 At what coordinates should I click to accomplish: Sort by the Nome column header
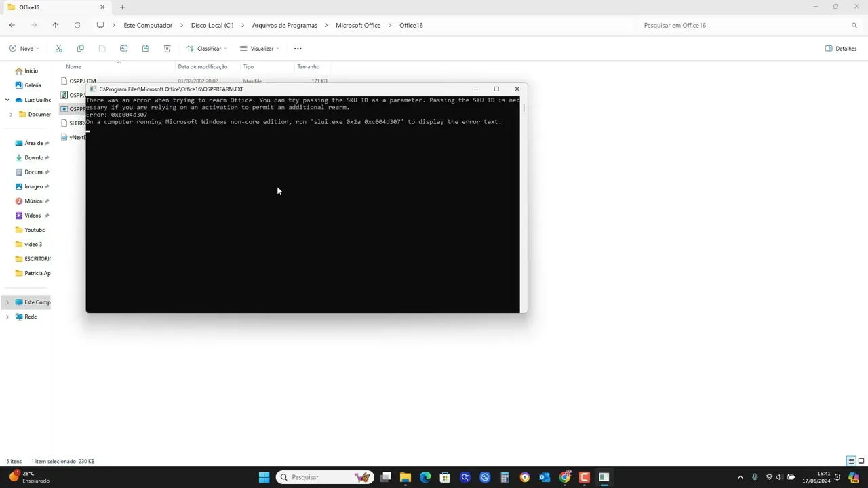click(73, 67)
